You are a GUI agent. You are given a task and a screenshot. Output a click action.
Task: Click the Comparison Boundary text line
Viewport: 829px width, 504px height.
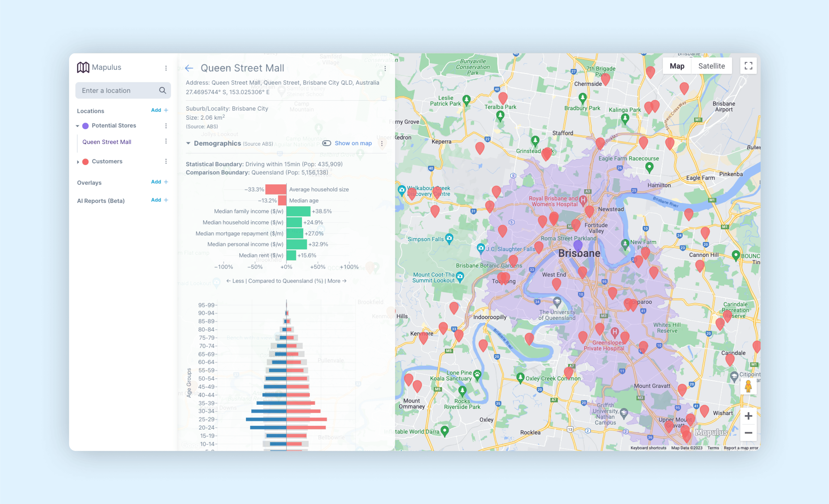(x=257, y=173)
